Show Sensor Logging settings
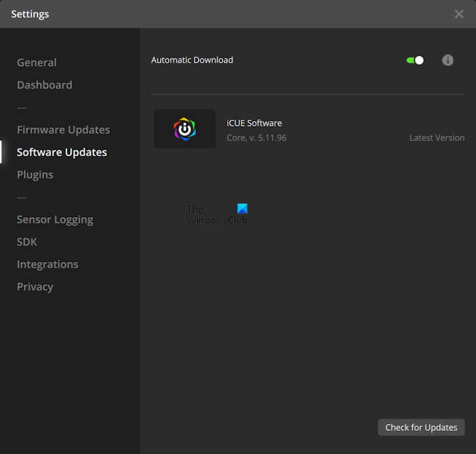The image size is (476, 454). pos(55,220)
